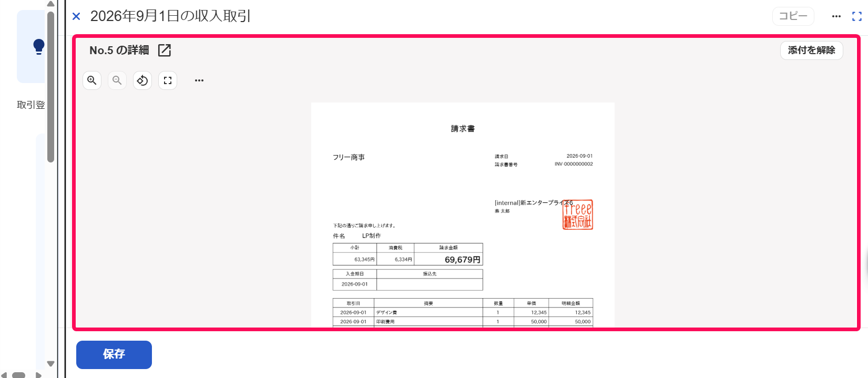Click the 50,000 amount for 印刷費用
This screenshot has width=868, height=378.
pyautogui.click(x=583, y=322)
